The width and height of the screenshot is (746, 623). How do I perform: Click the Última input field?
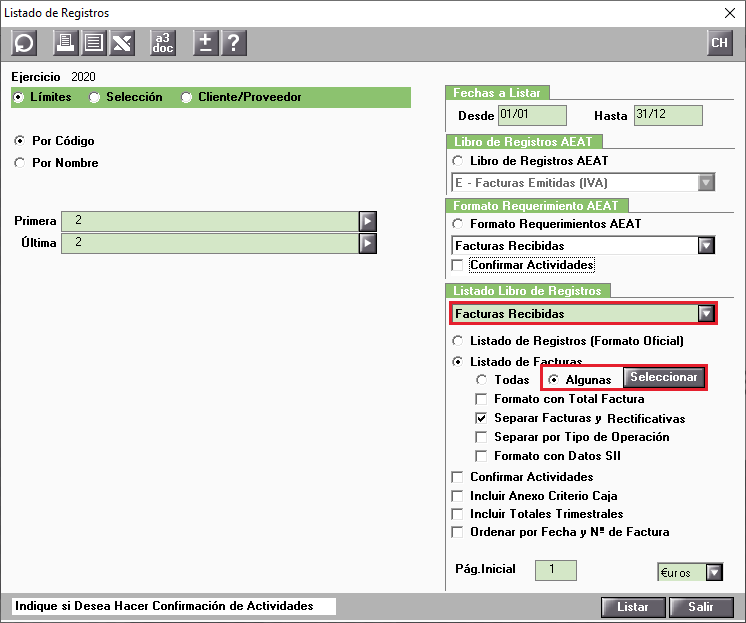pos(210,243)
